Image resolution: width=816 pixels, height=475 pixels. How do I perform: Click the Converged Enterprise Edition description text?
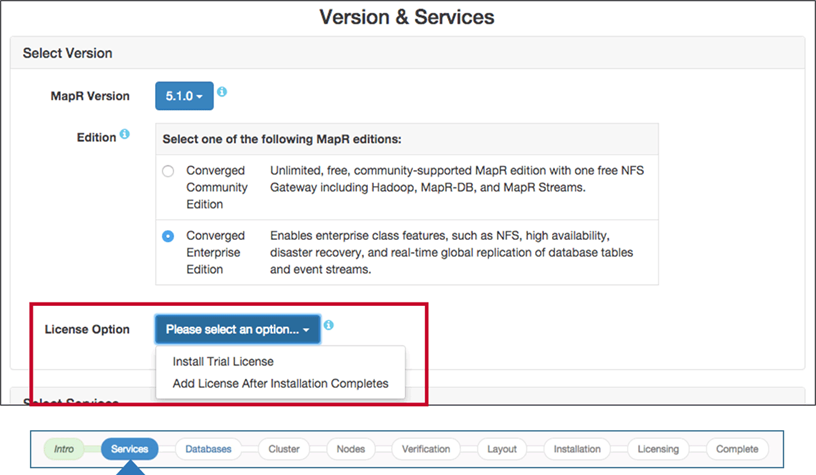coord(451,252)
